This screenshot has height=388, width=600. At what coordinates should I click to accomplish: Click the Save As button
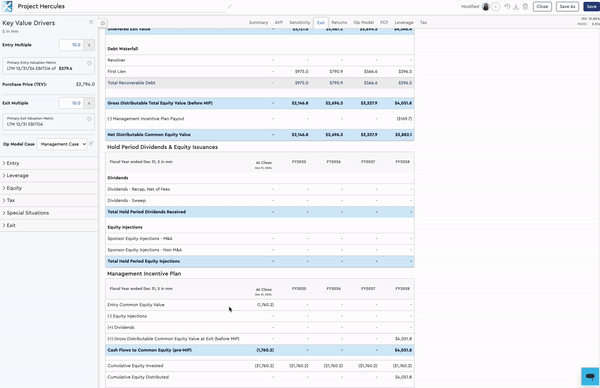click(567, 7)
